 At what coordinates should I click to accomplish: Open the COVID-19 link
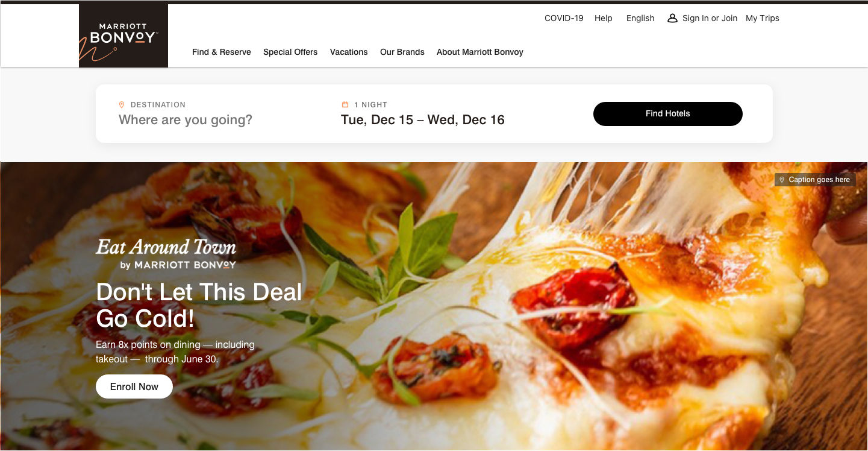pyautogui.click(x=564, y=18)
